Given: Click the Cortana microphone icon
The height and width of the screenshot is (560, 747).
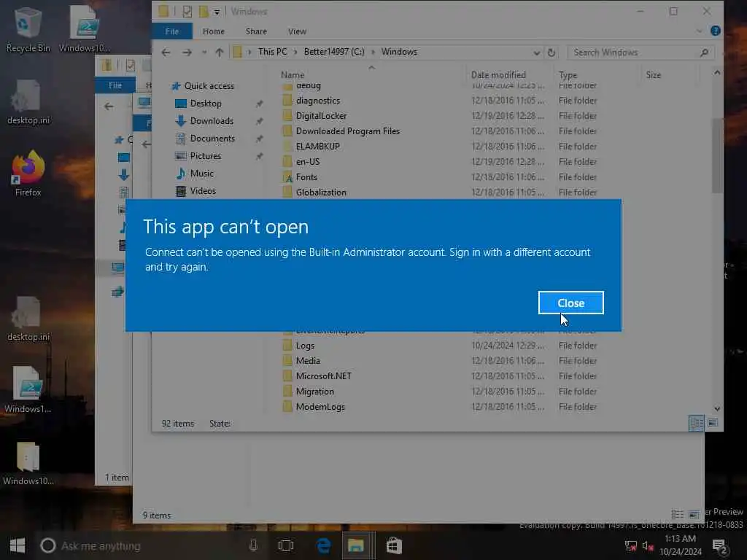Looking at the screenshot, I should pos(253,545).
